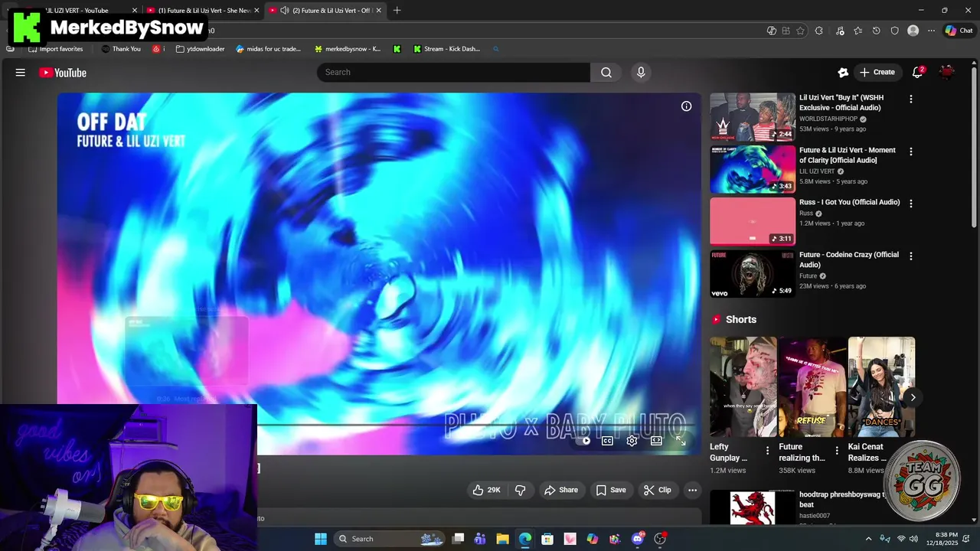Open Edge browser essentials shield icon

point(894,31)
